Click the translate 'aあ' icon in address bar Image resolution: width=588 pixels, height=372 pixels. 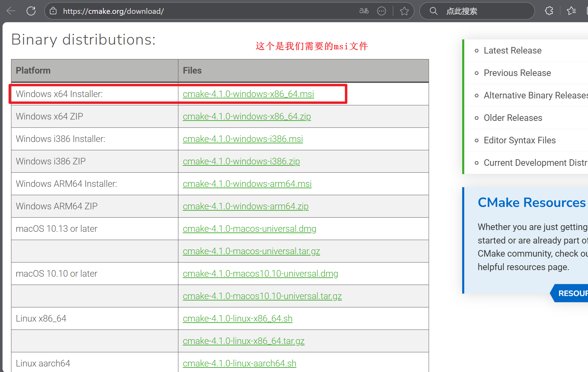point(363,11)
